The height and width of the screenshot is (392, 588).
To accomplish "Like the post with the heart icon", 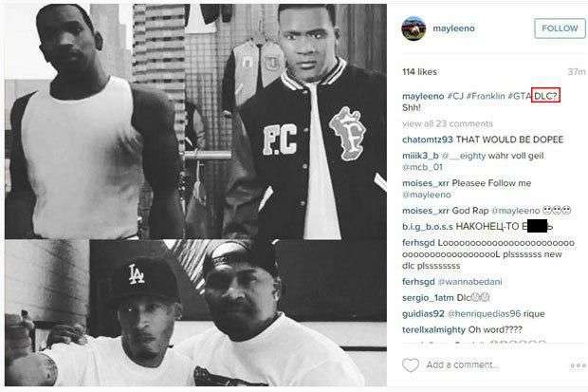I will coord(411,365).
